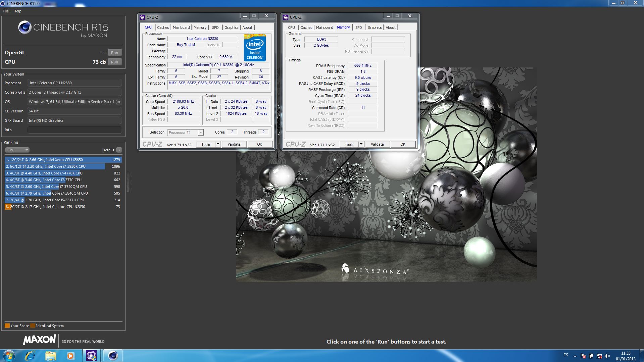Run the OpenGL benchmark

tap(115, 53)
